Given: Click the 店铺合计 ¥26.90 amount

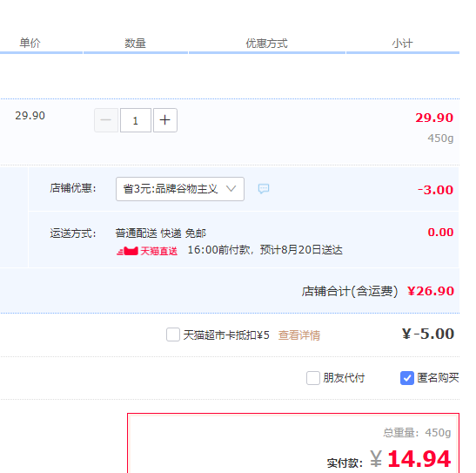Looking at the screenshot, I should tap(431, 291).
